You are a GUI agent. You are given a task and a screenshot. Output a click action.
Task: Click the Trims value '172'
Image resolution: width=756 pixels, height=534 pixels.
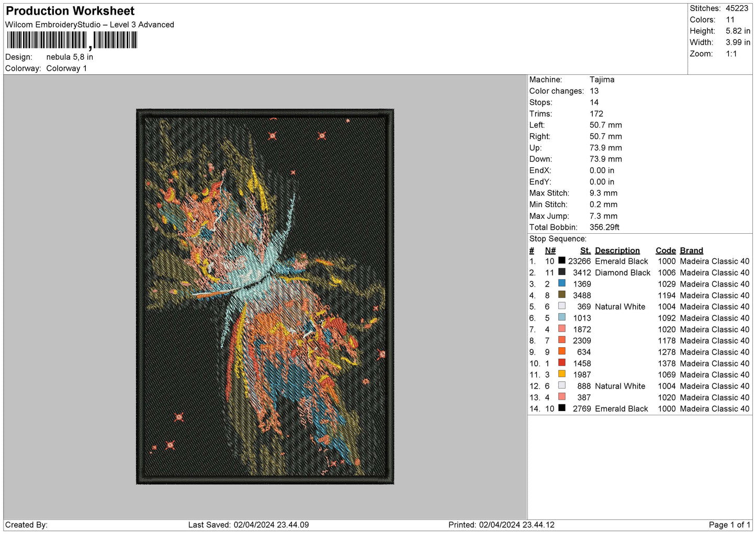coord(596,113)
